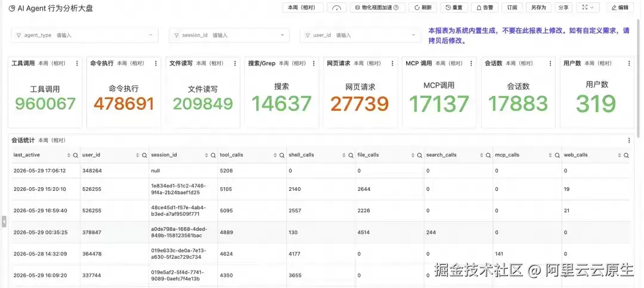Viewport: 644px width, 288px height.
Task: Open three-dot menu on 用户数 card
Action: pyautogui.click(x=629, y=63)
